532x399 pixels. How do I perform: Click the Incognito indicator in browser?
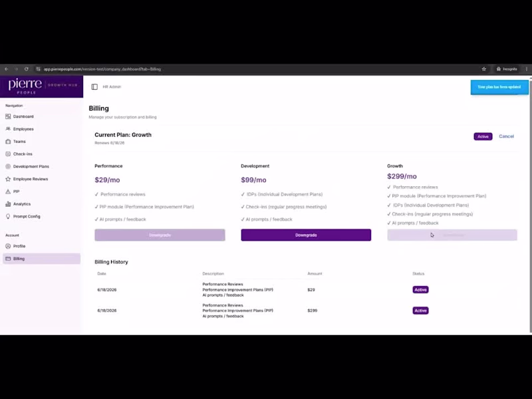pyautogui.click(x=507, y=69)
